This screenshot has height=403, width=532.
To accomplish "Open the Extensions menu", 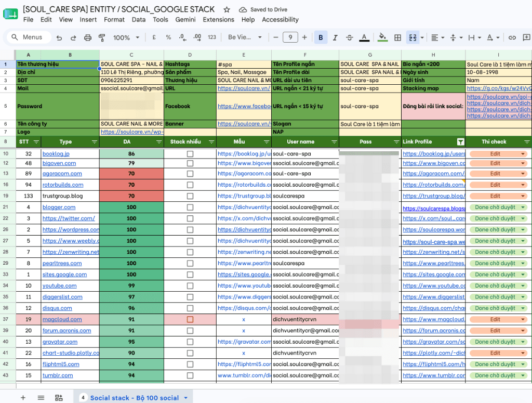I will click(x=219, y=20).
